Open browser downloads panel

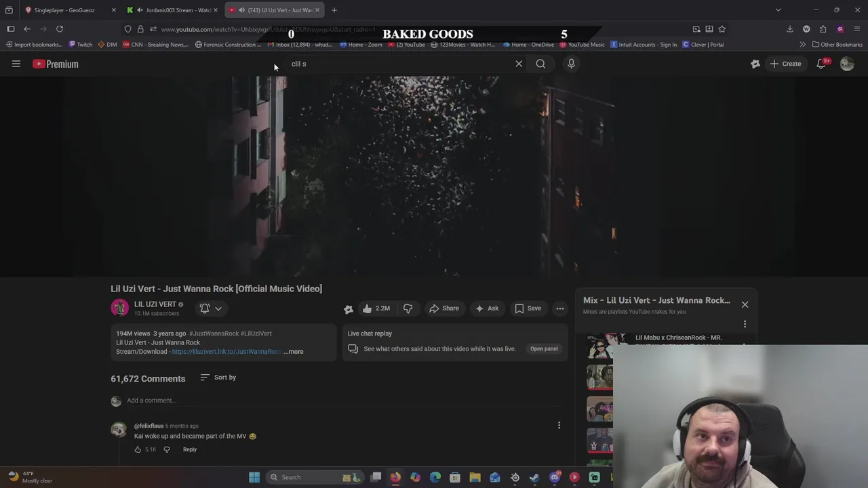coord(790,29)
